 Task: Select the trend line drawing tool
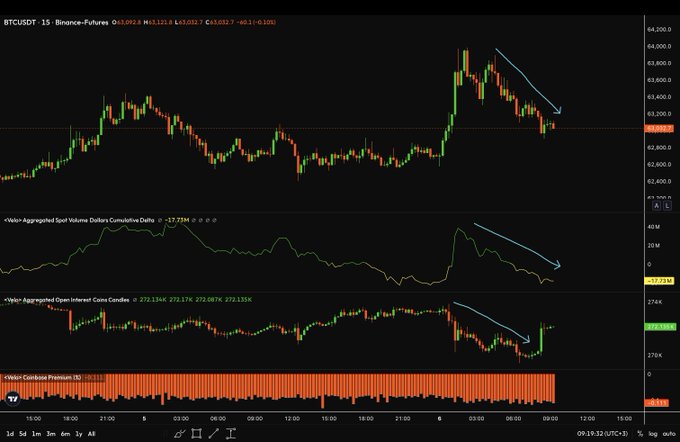tap(213, 433)
